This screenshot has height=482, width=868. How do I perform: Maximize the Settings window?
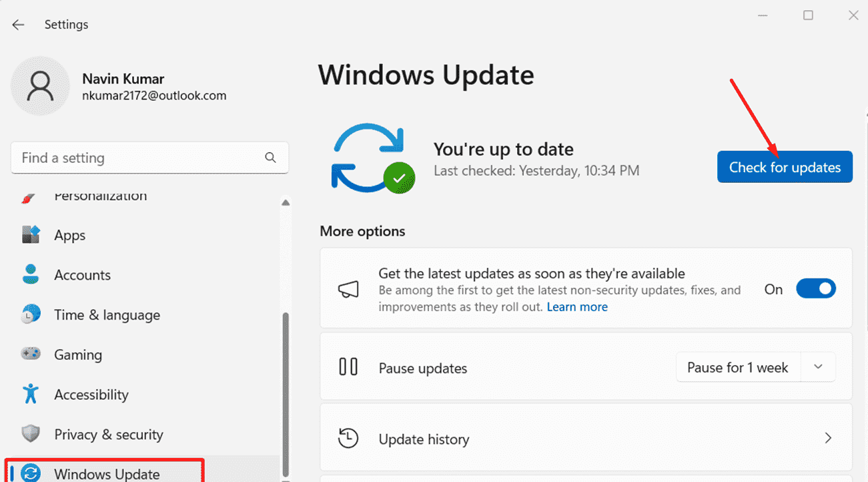[808, 15]
